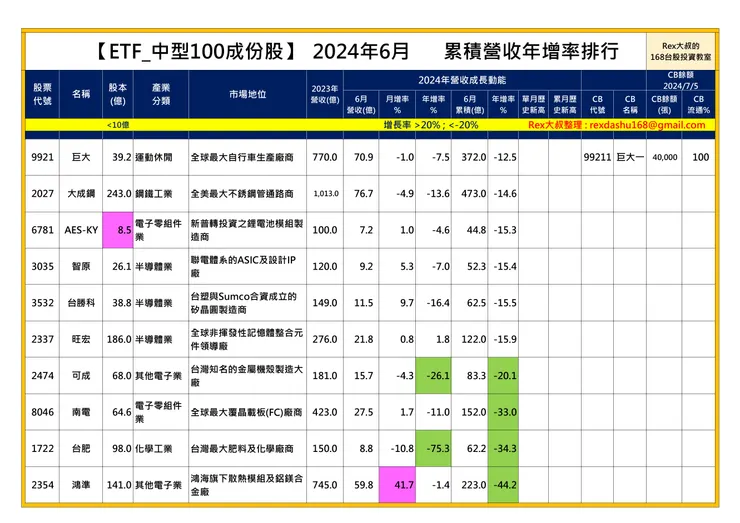This screenshot has width=740, height=523.
Task: Select the green -20.1 cell
Action: click(503, 376)
